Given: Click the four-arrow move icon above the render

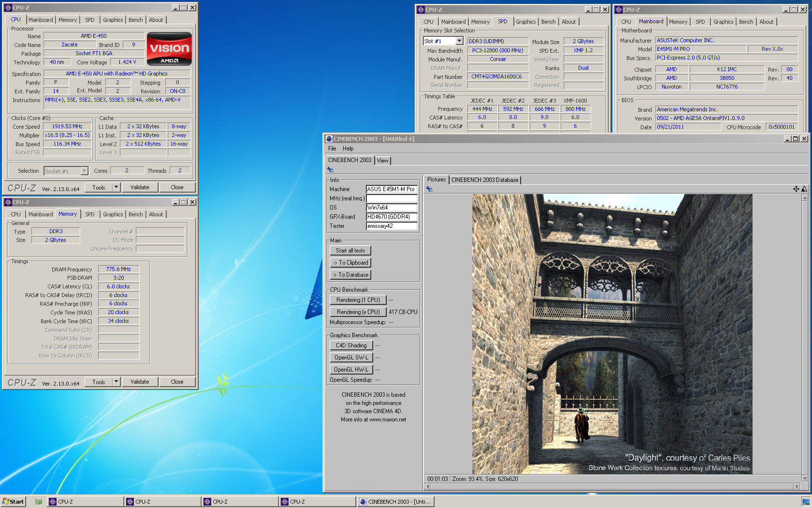Looking at the screenshot, I should pos(796,189).
